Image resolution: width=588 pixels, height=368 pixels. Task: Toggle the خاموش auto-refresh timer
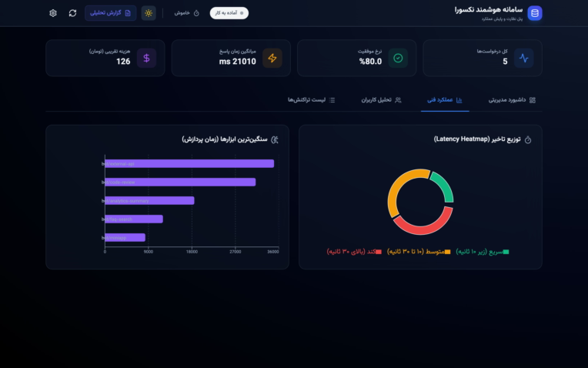tap(187, 13)
